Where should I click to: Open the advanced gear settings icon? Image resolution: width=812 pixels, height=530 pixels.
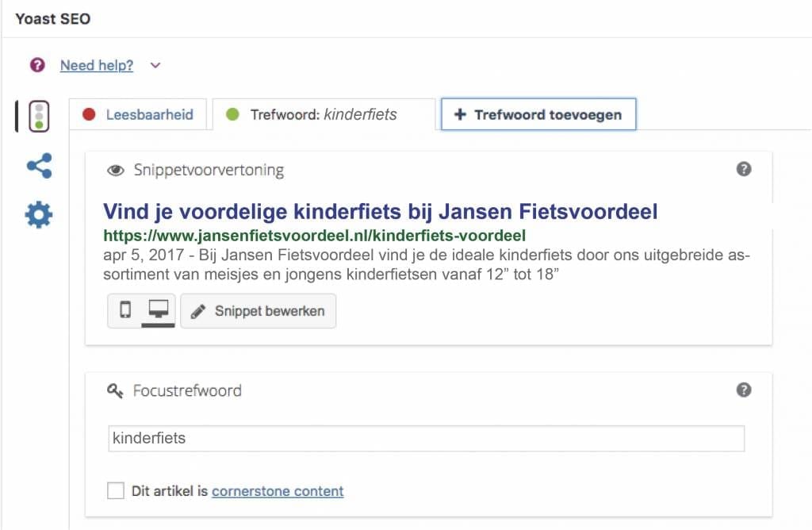pyautogui.click(x=39, y=214)
